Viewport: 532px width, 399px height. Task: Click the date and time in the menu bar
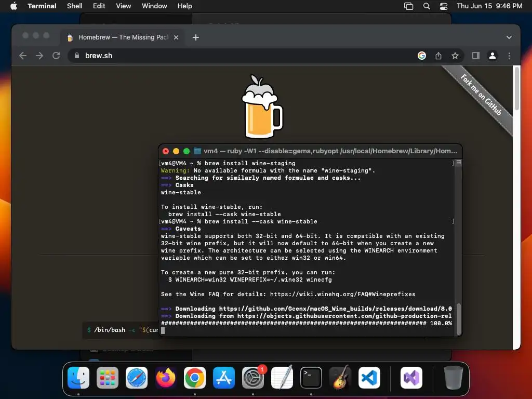[x=489, y=6]
